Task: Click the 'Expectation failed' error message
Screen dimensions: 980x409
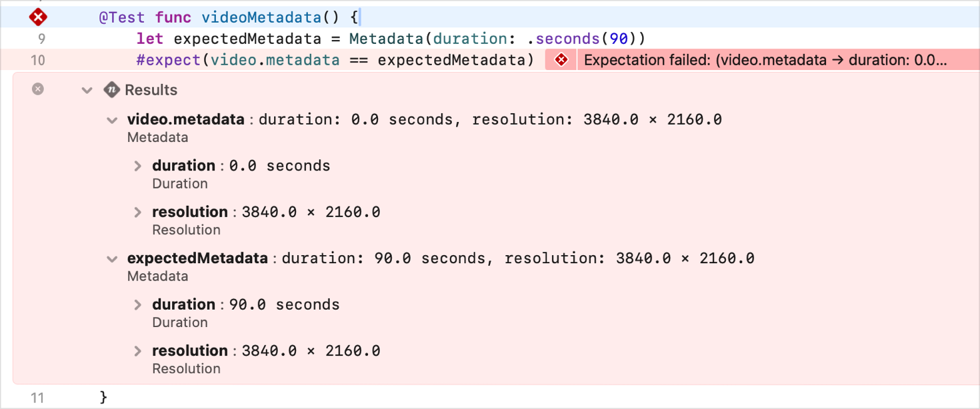Action: point(765,61)
